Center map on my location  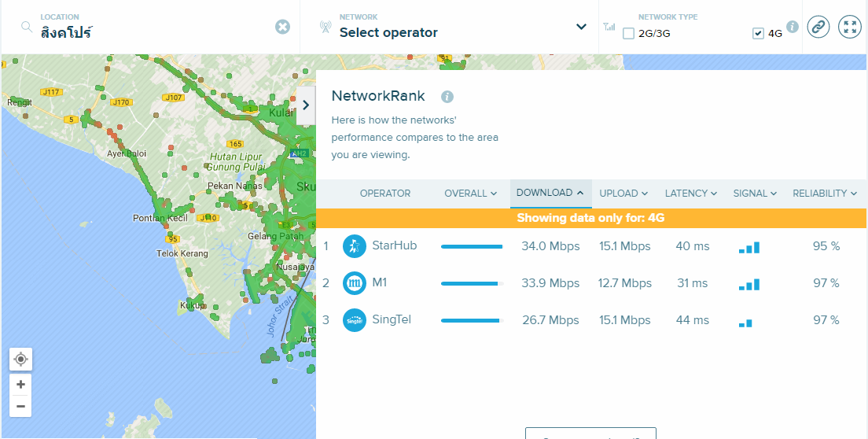click(x=20, y=360)
